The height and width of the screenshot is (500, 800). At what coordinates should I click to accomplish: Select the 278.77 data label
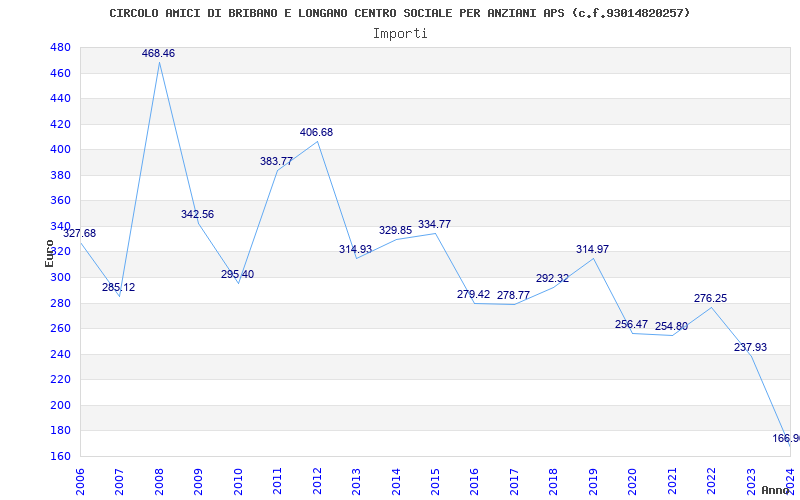pos(513,295)
